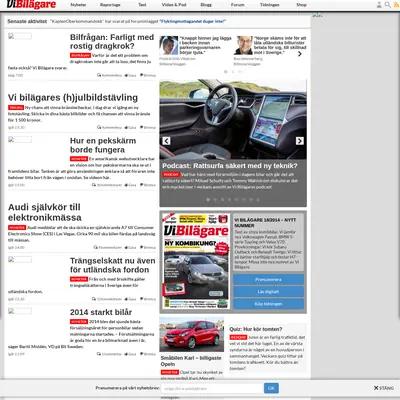The image size is (400, 400).
Task: Open comments for '2014 starkt bilår'
Action: 109,354
